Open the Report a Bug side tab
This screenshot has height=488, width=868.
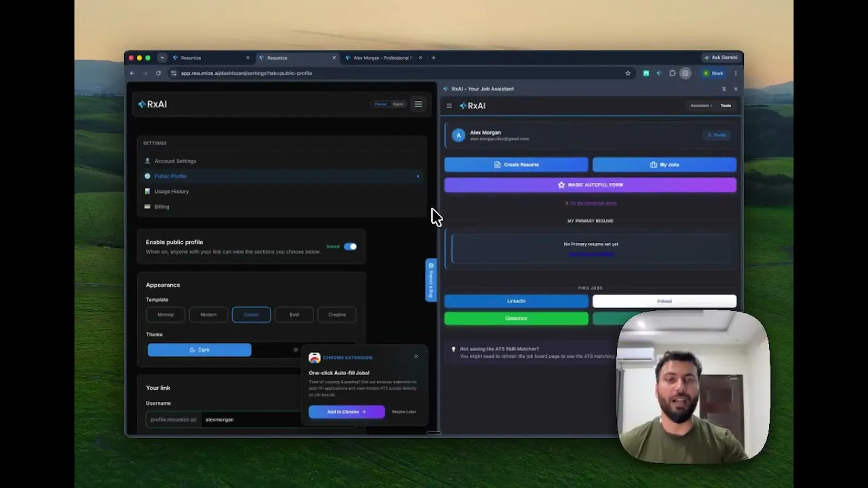431,280
